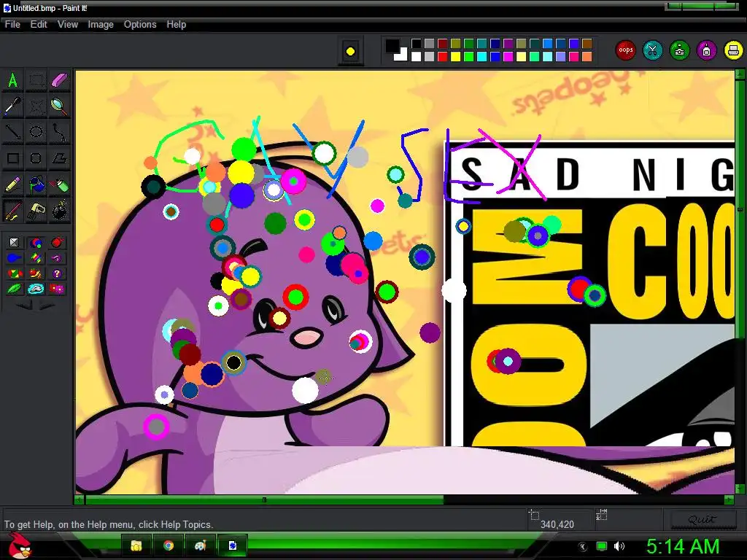Select the Polygon shape tool
The height and width of the screenshot is (560, 747).
(59, 158)
